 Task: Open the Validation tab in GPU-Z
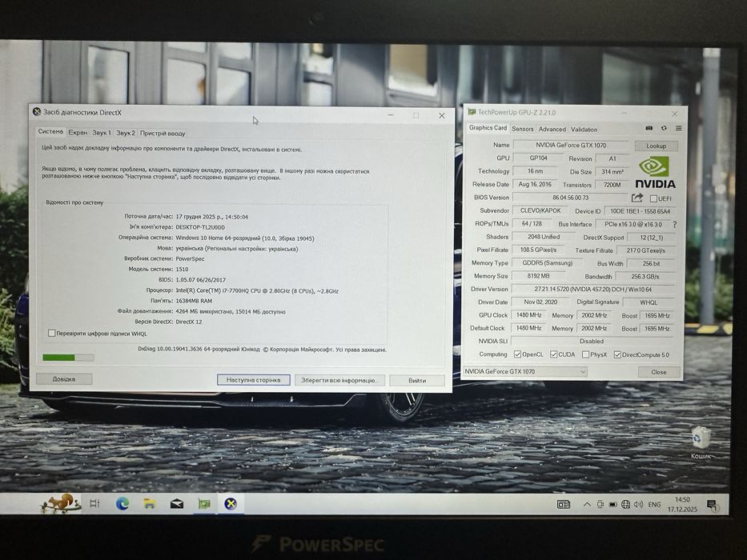tap(584, 129)
